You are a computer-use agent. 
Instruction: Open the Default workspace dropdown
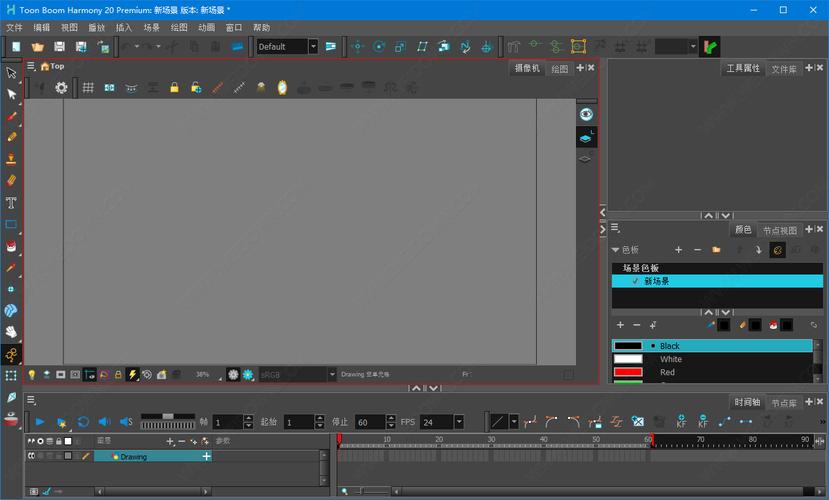[x=313, y=47]
